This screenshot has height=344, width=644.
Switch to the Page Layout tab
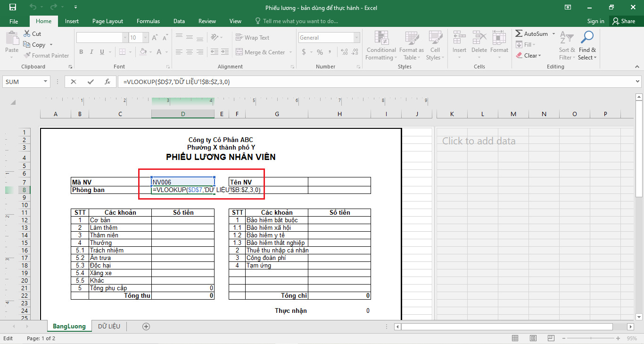coord(107,21)
